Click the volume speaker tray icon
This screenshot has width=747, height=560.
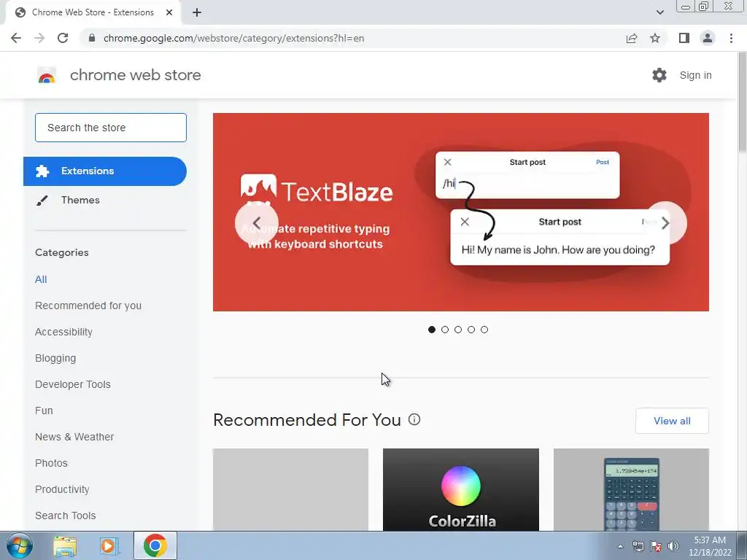pyautogui.click(x=673, y=546)
